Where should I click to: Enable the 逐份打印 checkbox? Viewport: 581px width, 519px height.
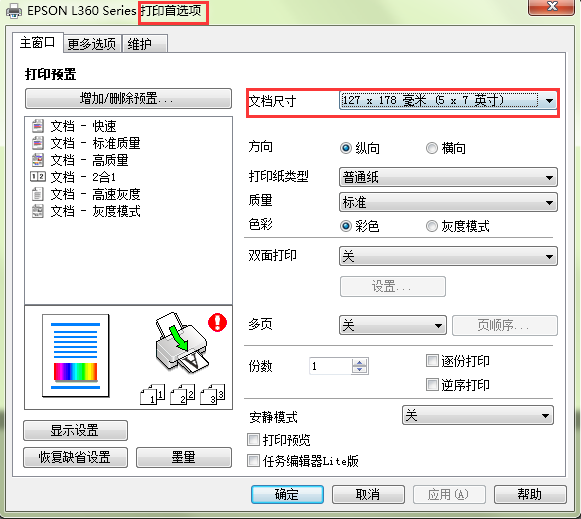(x=432, y=360)
